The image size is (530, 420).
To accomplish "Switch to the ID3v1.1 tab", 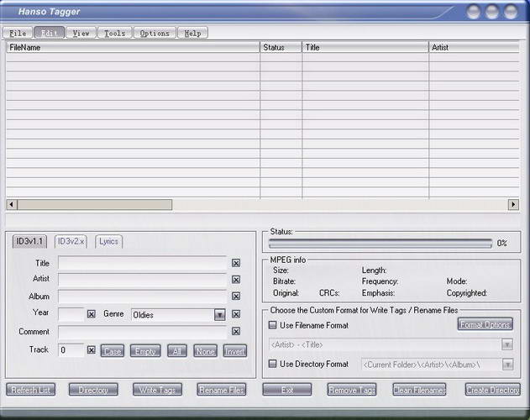I will (x=29, y=241).
